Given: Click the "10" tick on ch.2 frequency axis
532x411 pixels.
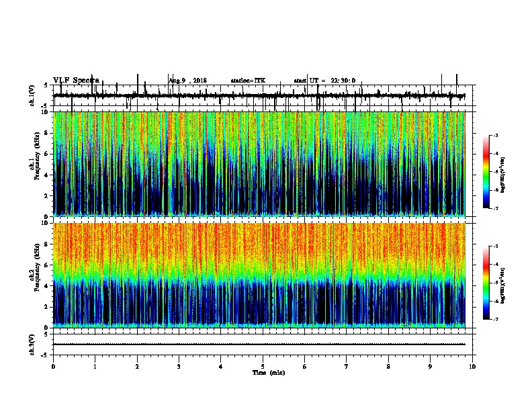Looking at the screenshot, I should tap(46, 223).
